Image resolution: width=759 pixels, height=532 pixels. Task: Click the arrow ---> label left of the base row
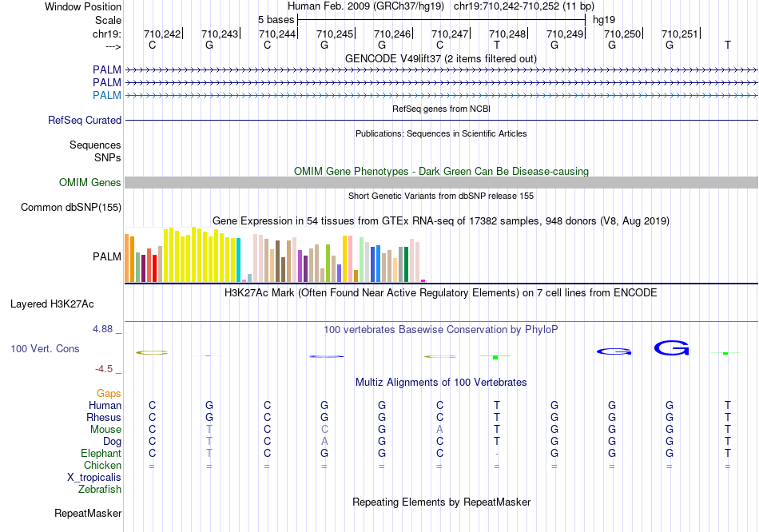(113, 47)
